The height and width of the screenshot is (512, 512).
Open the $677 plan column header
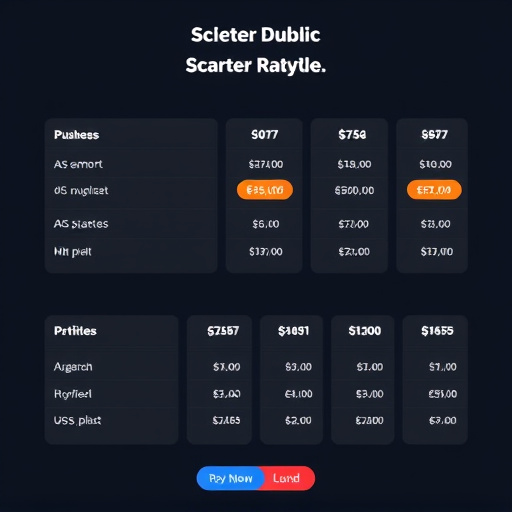click(434, 135)
